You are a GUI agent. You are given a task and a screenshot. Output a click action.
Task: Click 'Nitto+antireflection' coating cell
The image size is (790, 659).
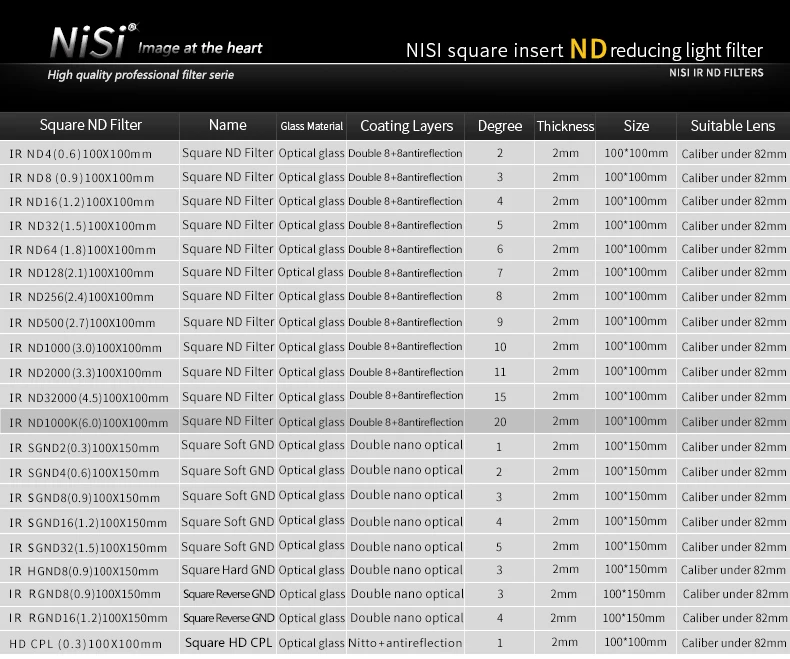(405, 643)
